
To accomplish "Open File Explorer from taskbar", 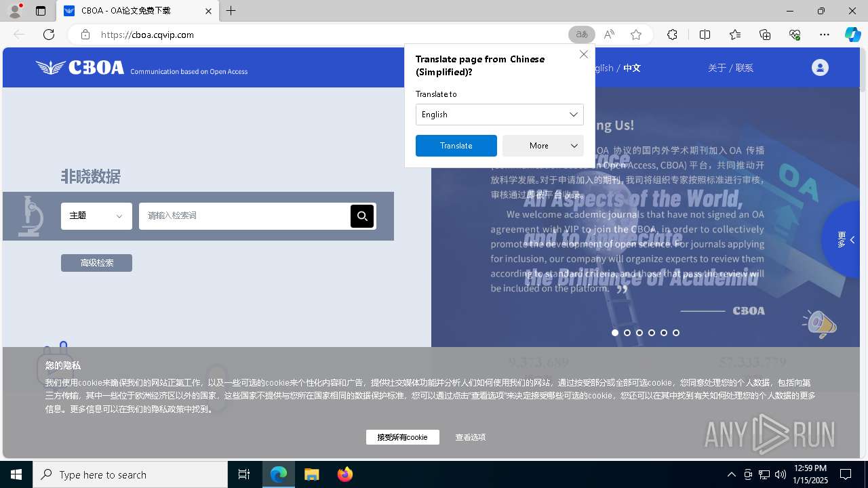I will (312, 474).
